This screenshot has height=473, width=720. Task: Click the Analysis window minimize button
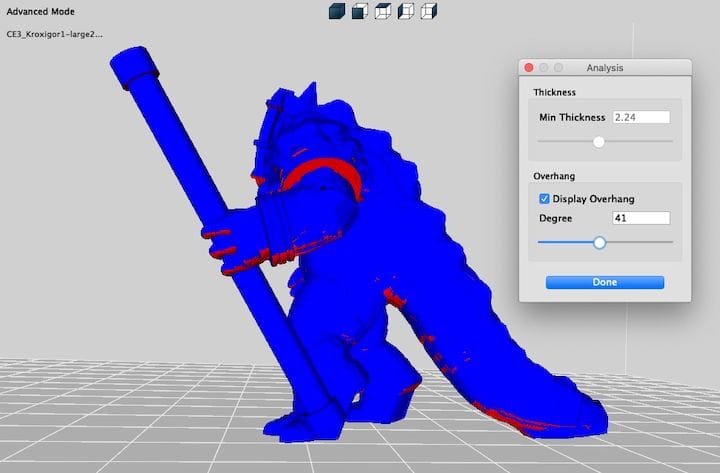(x=544, y=67)
